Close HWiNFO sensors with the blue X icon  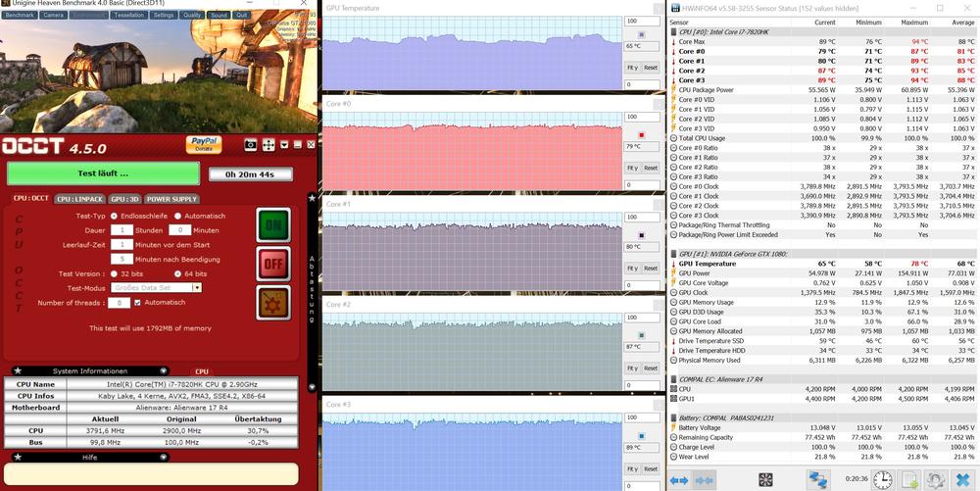964,479
